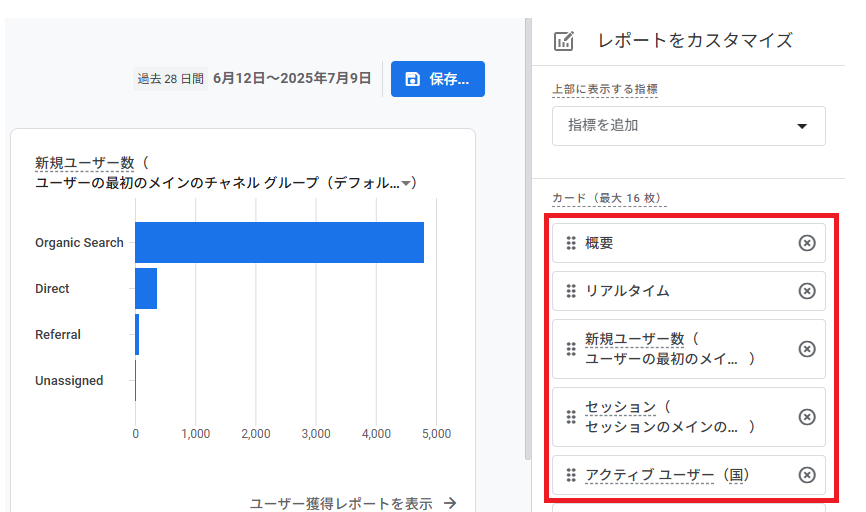Grab the drag handle of 新規ユーザー数 card
The height and width of the screenshot is (512, 866).
click(571, 349)
